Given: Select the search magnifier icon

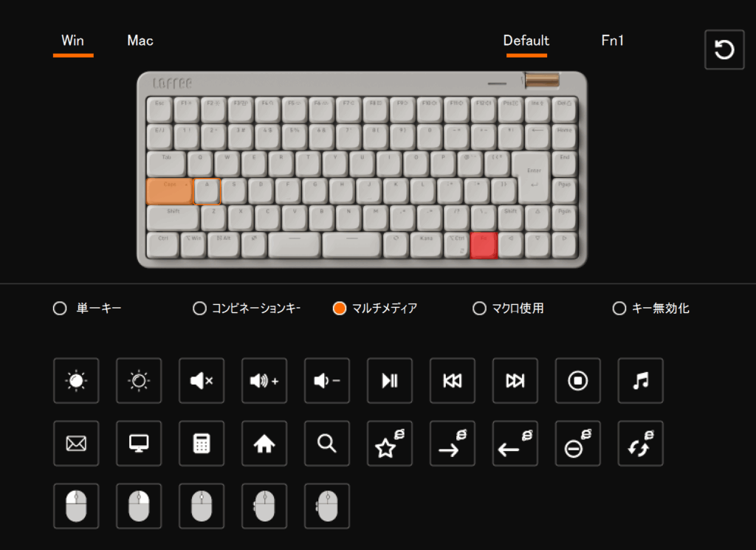Looking at the screenshot, I should [327, 444].
